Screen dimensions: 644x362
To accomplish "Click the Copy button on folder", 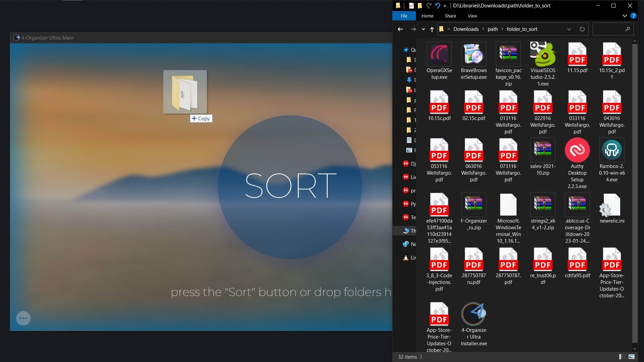I will click(201, 118).
